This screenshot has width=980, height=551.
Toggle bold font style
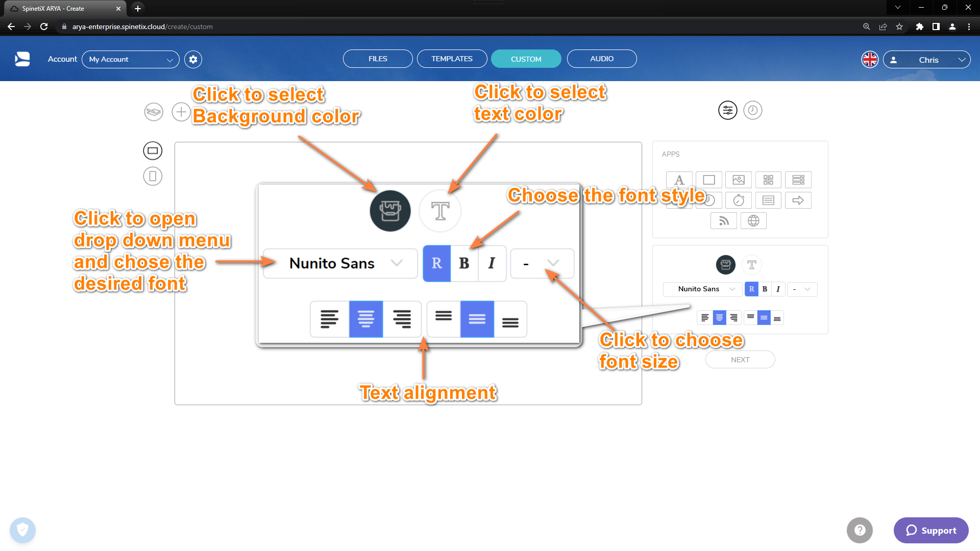click(x=464, y=263)
